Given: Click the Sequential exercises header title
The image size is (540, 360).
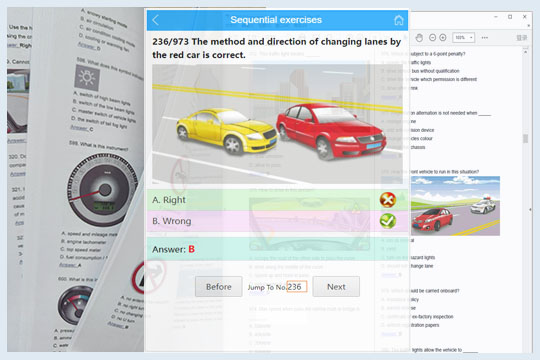Looking at the screenshot, I should (x=276, y=20).
